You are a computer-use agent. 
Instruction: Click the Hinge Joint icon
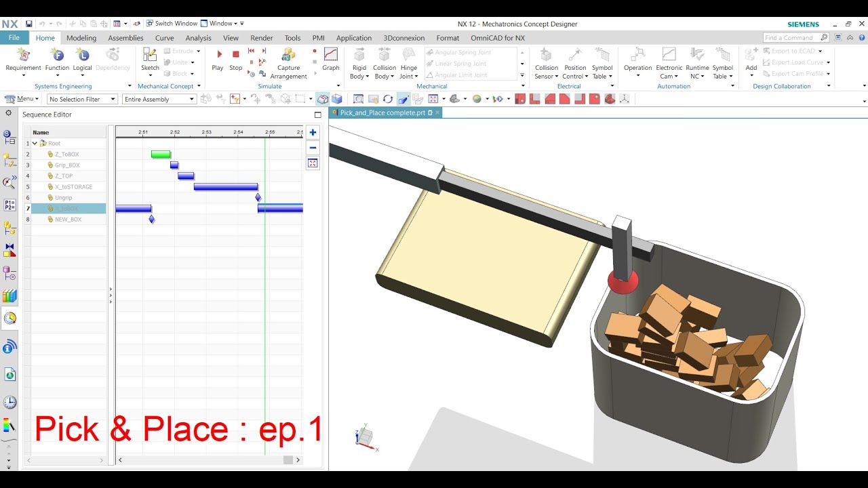[409, 55]
